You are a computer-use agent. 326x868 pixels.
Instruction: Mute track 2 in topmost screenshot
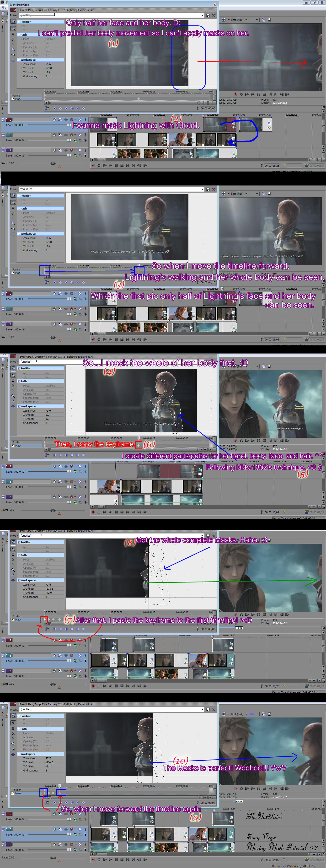point(80,120)
